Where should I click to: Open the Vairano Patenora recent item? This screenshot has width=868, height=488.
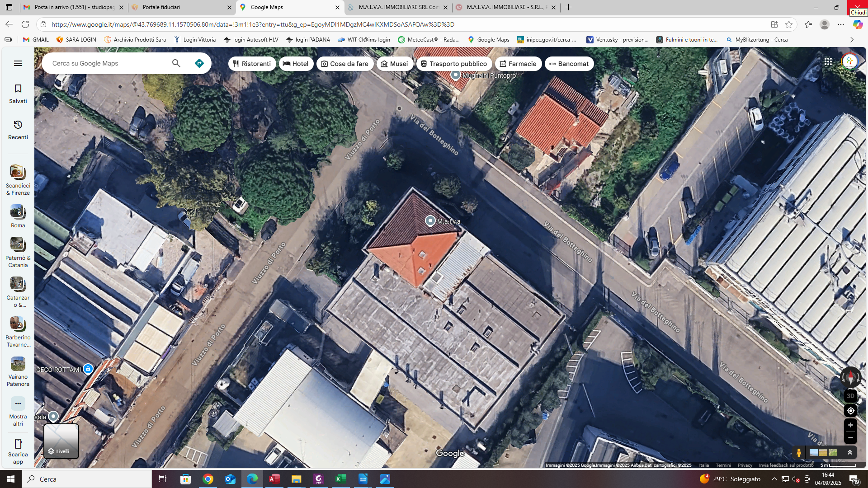[x=18, y=371]
